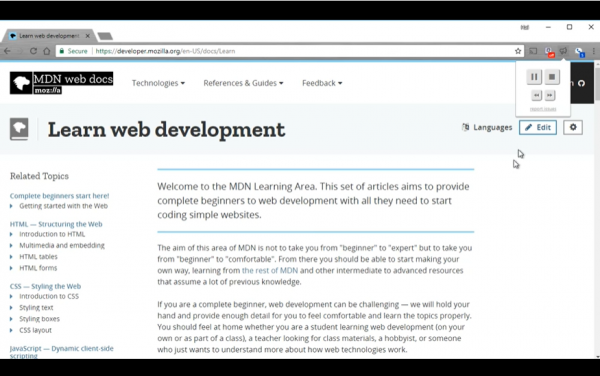Click the green Secure padlock indicator
This screenshot has height=376, width=600.
point(73,51)
